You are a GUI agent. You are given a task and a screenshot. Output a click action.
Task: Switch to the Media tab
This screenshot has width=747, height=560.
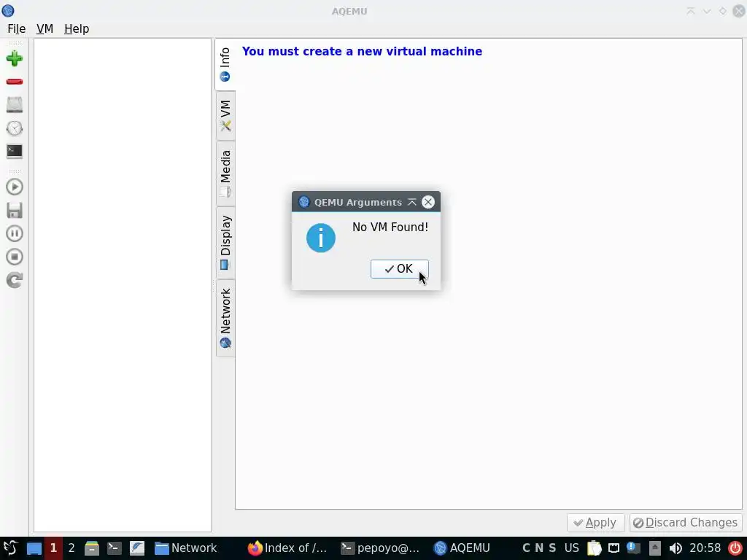[x=225, y=174]
